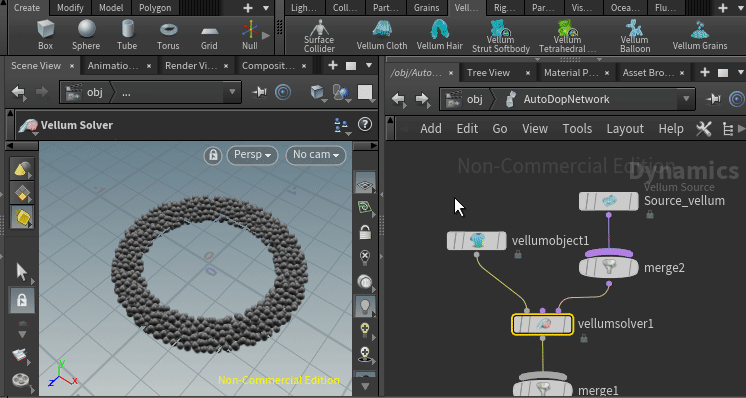Add a new pane tab beside Composite

[333, 66]
